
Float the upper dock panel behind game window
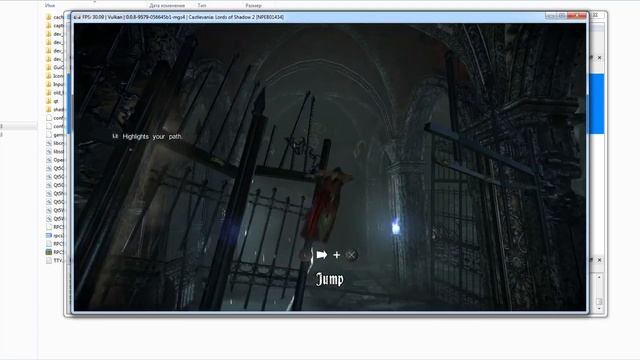pos(591,58)
